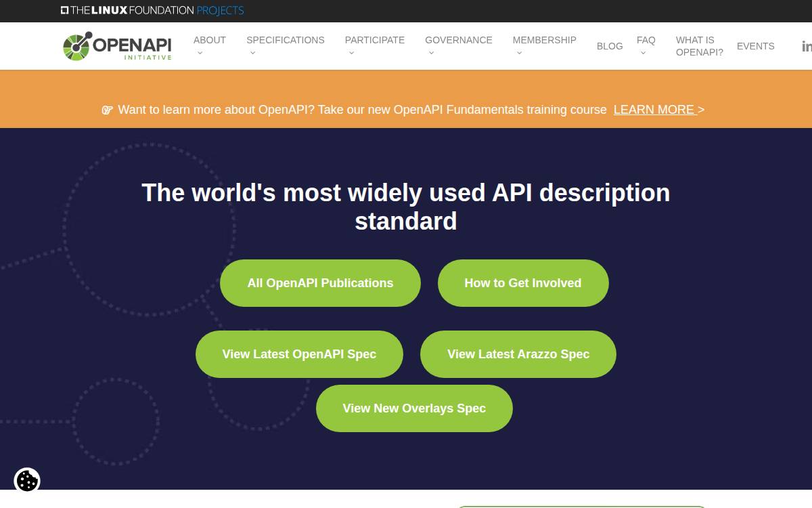Go to the Blog page
Viewport: 812px width, 508px height.
pyautogui.click(x=610, y=46)
